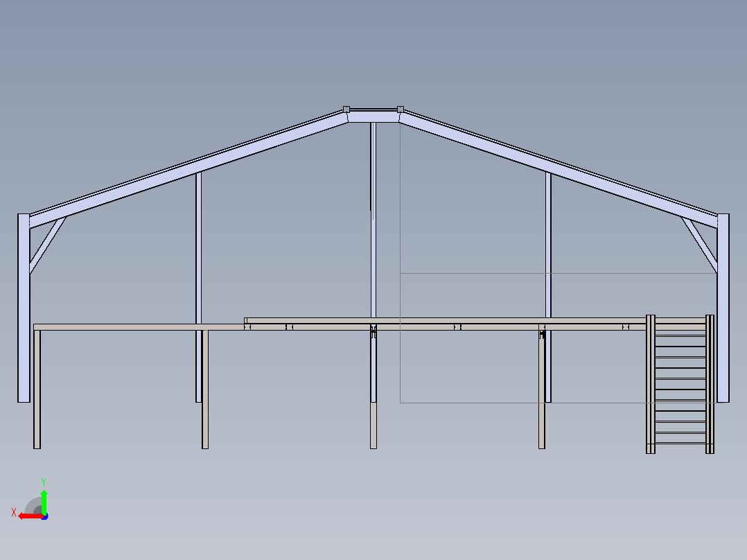Select the right diagonal knee brace
This screenshot has width=747, height=560.
click(x=699, y=245)
